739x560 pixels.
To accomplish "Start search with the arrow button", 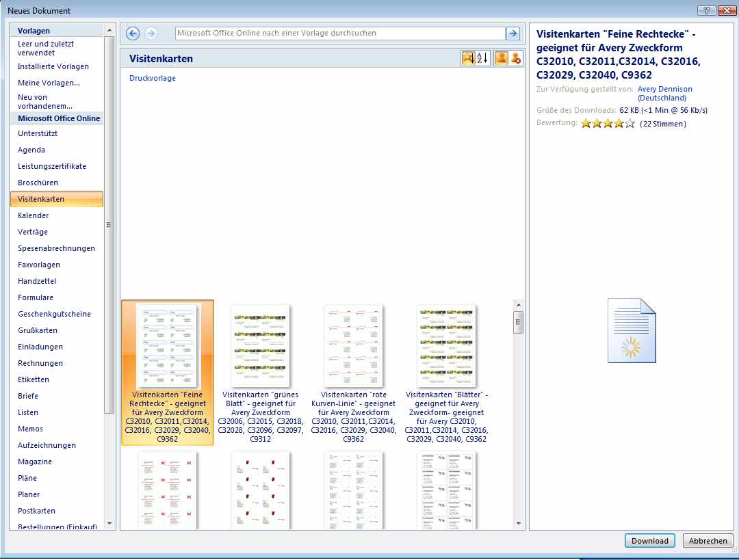I will pyautogui.click(x=513, y=34).
